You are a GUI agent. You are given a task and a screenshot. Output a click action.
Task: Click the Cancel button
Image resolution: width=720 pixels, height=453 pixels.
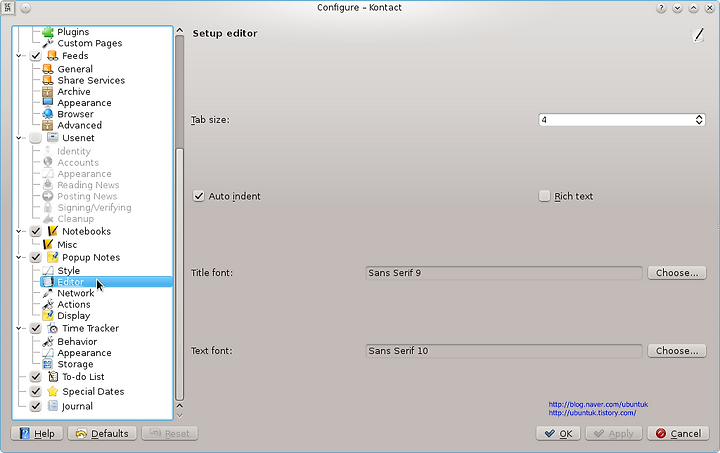[678, 433]
